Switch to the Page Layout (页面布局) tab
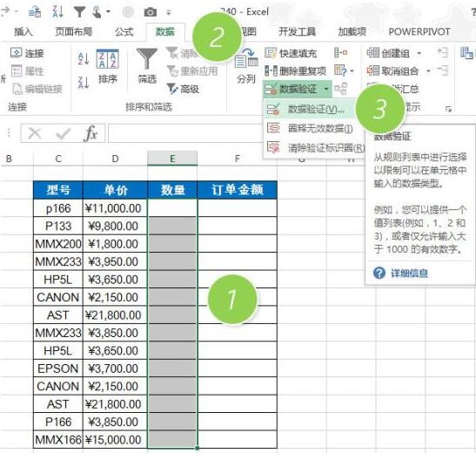 (73, 31)
